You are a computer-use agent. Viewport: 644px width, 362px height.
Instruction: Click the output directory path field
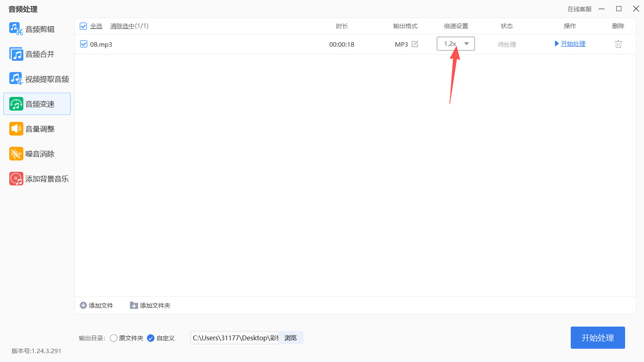coord(235,338)
